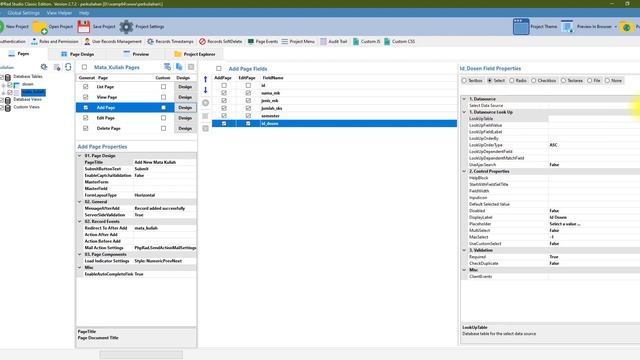This screenshot has width=640, height=360.
Task: Click Design button for View Page
Action: 185,97
